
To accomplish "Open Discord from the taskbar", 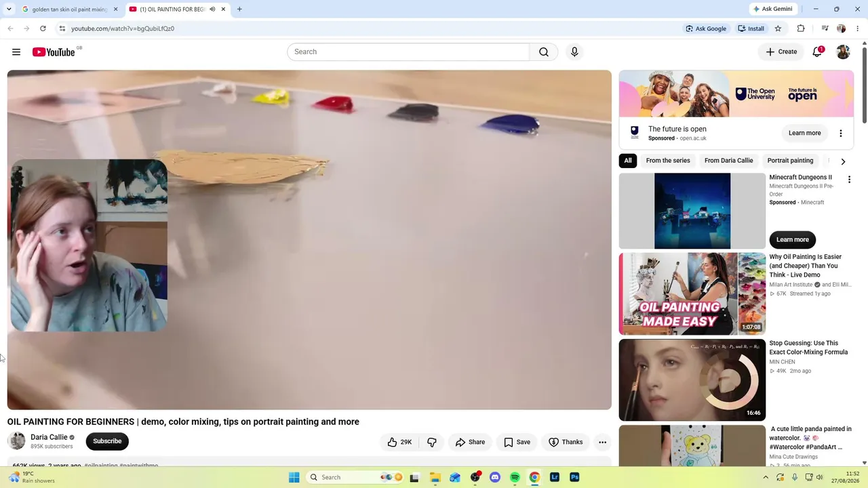I will [x=495, y=477].
